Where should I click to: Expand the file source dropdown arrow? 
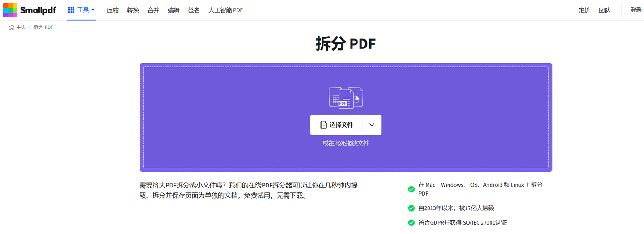372,125
